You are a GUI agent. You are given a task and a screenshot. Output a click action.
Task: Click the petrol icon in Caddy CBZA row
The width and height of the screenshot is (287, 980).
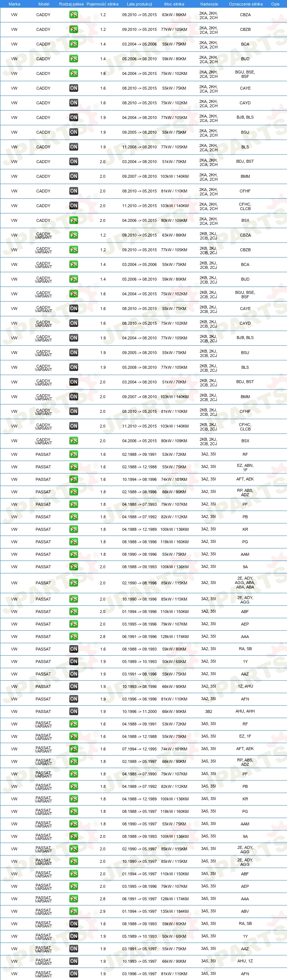coord(73,15)
